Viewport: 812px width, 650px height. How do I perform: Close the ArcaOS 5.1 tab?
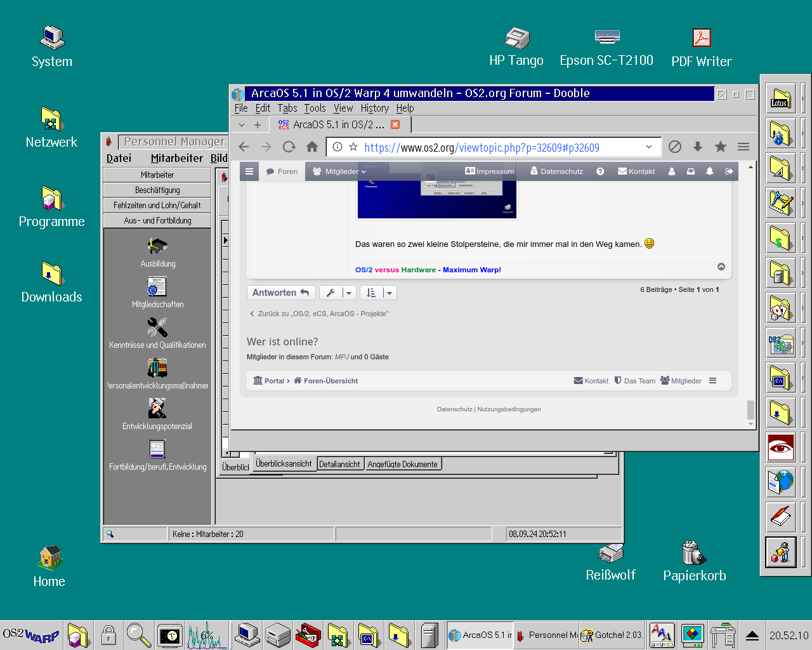[395, 124]
